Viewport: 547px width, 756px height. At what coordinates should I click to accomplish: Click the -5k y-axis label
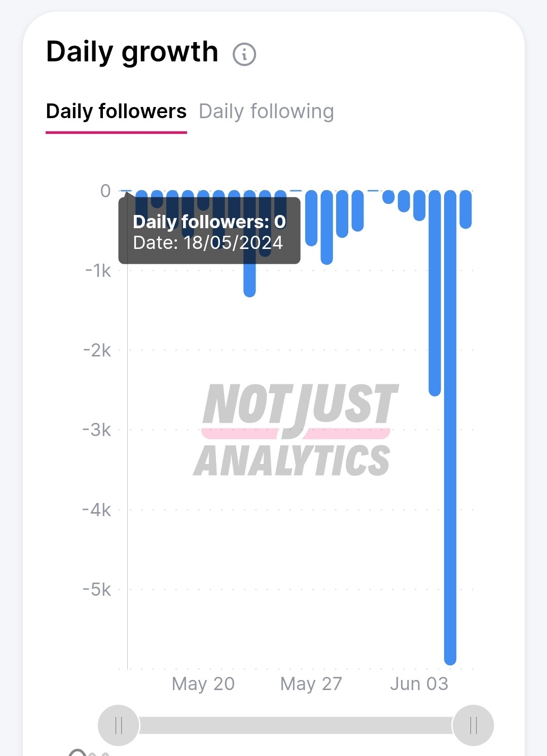point(96,590)
